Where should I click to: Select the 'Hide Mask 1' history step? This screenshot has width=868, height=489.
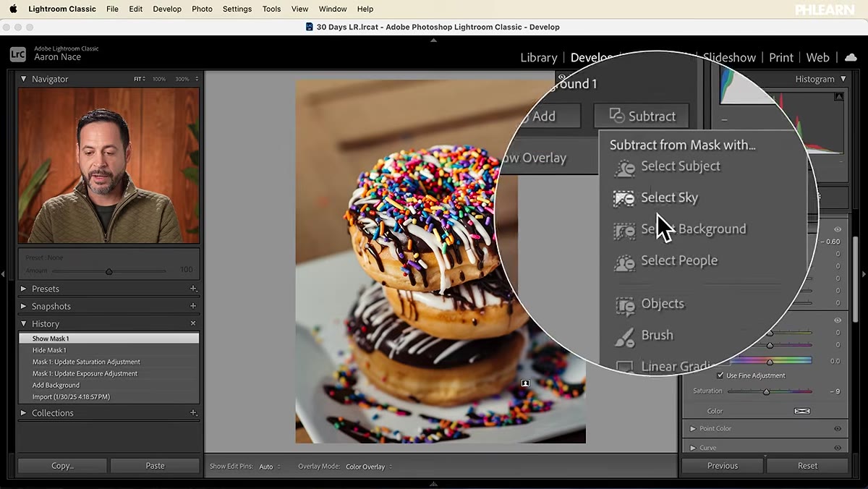click(x=109, y=350)
